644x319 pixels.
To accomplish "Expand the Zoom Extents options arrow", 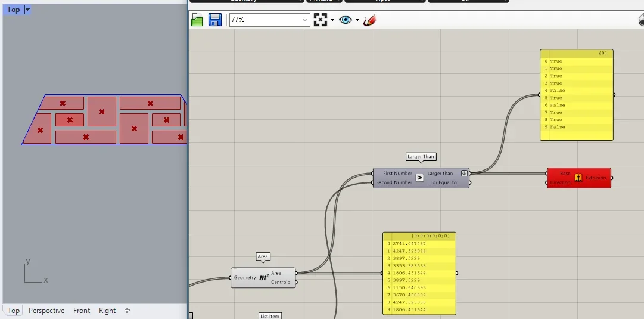I will coord(332,20).
